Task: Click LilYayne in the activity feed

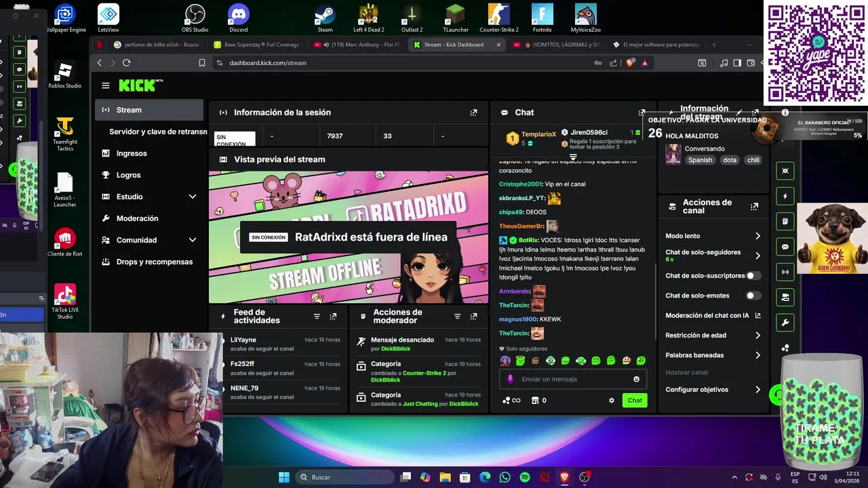Action: (243, 340)
